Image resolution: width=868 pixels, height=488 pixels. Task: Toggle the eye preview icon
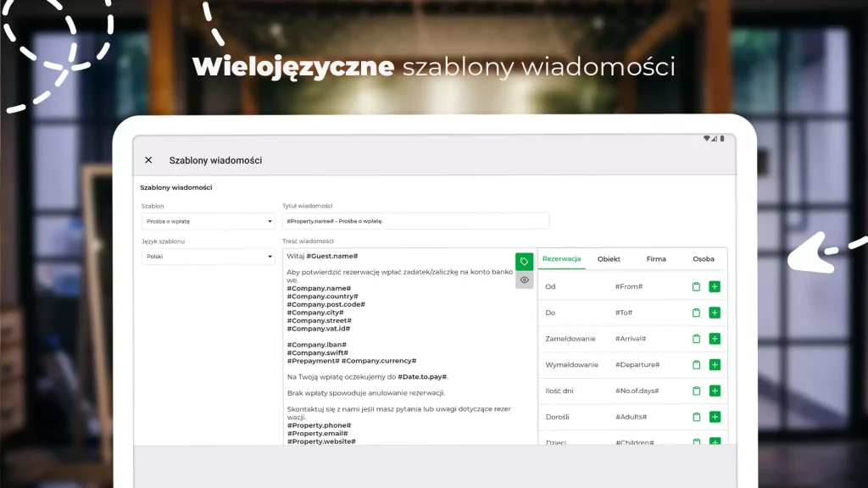point(525,280)
